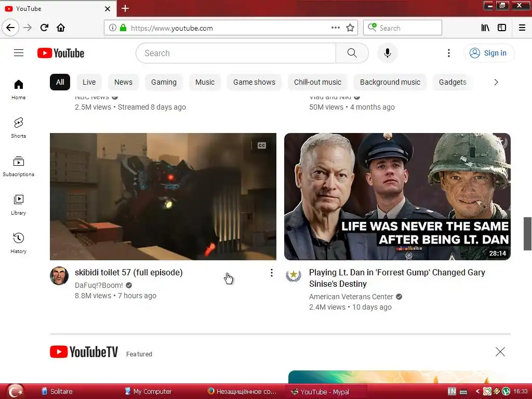Click the YouTubeTV logo

coord(84,352)
